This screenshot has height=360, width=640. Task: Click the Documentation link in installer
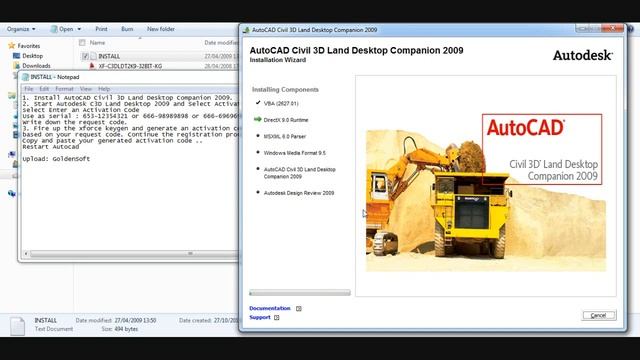click(270, 308)
